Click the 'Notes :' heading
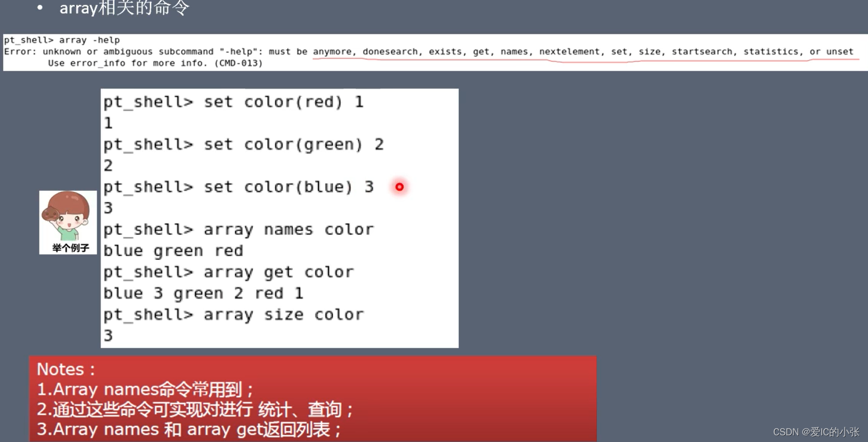The image size is (868, 442). tap(66, 369)
